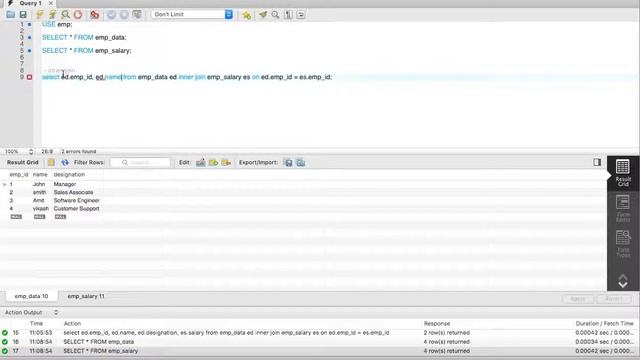
Task: Execute statement under cursor icon
Action: (x=52, y=15)
